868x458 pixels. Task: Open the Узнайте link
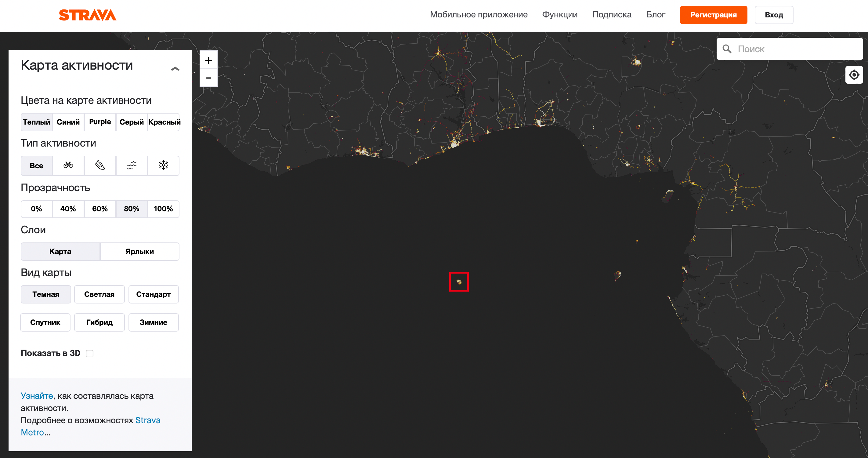pos(37,396)
